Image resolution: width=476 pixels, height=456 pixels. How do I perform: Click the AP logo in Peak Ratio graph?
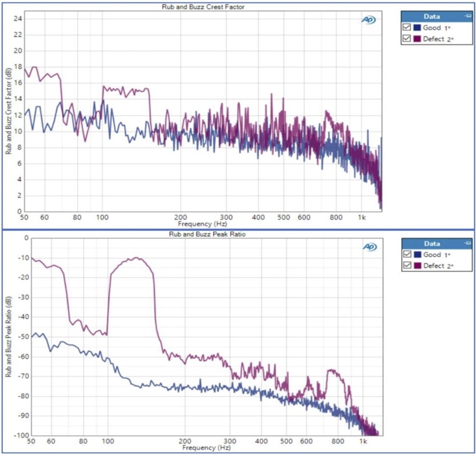[370, 247]
